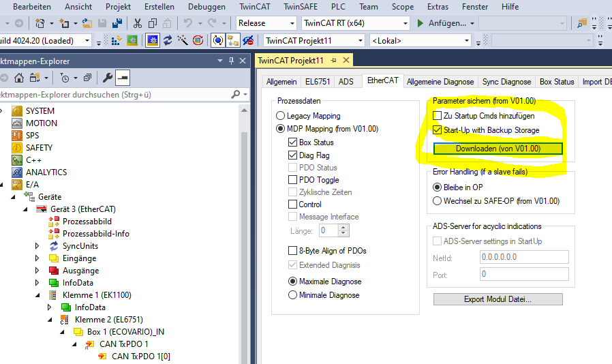612x364 pixels.
Task: Switch to the EL6751 tab
Action: pos(318,82)
